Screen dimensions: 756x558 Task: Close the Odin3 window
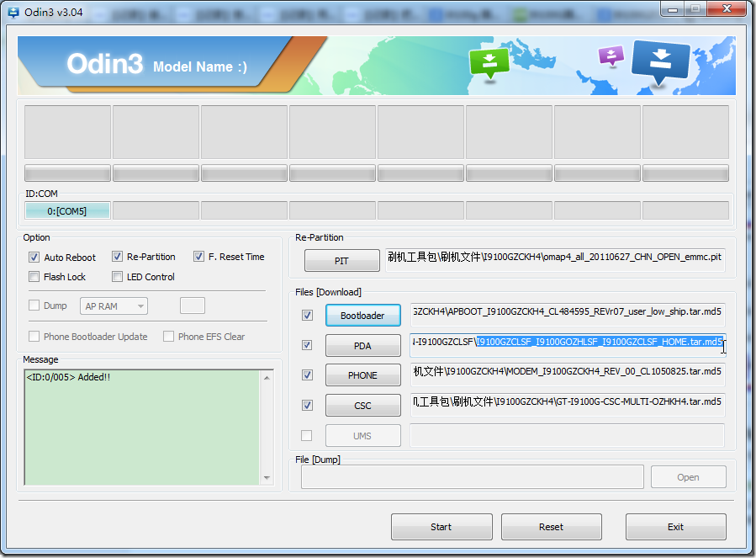coord(727,8)
